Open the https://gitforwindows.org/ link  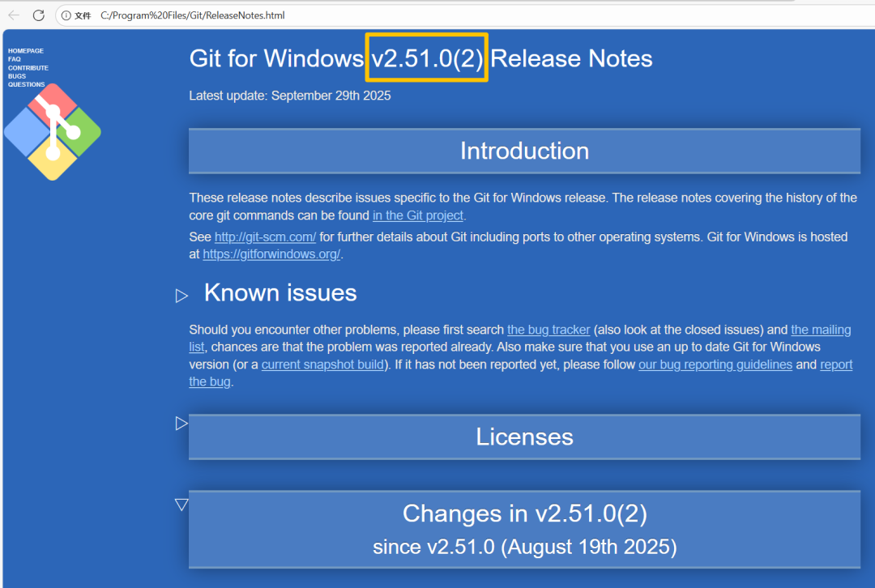point(271,254)
